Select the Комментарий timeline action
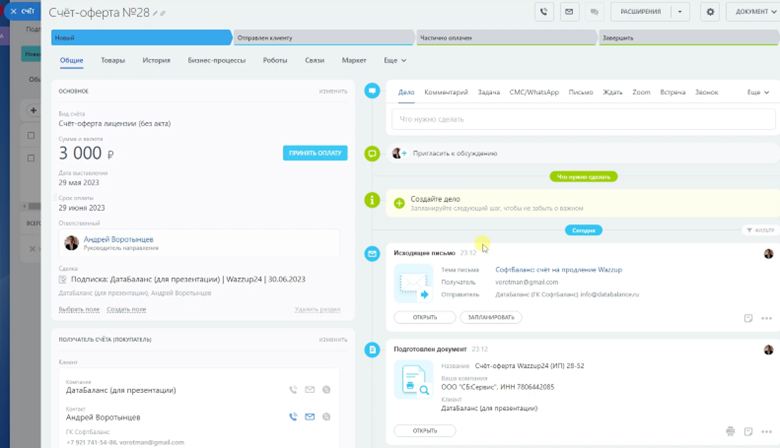Screen dimensions: 780x448 (x=446, y=92)
